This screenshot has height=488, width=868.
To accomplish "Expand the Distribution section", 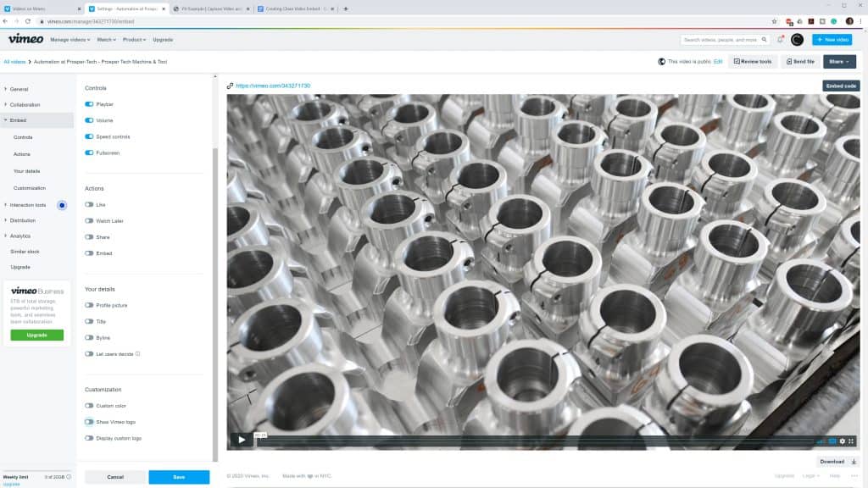I will pos(20,220).
